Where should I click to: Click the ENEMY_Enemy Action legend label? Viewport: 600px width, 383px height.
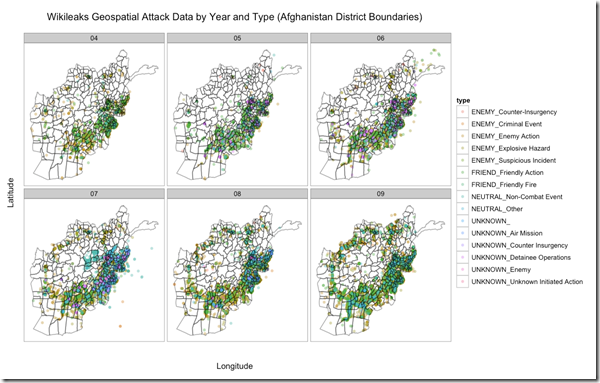pos(505,136)
